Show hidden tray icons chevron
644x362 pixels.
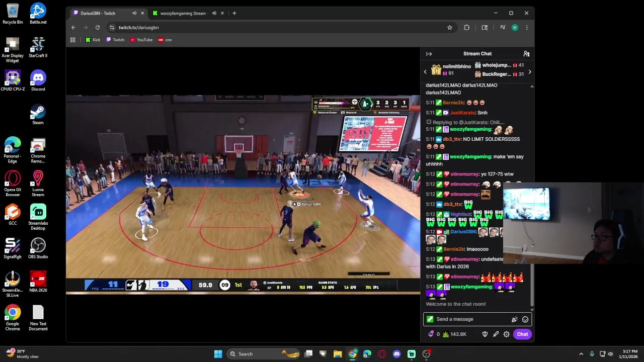(581, 354)
